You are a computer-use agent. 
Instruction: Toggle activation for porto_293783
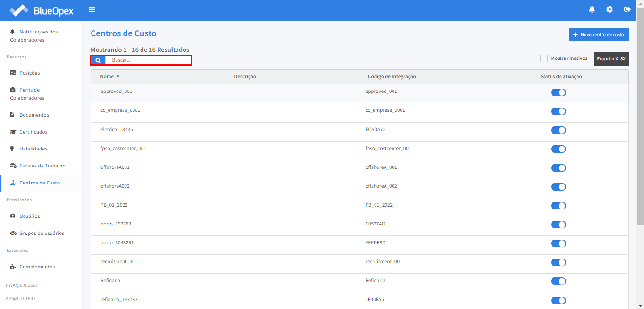[559, 225]
